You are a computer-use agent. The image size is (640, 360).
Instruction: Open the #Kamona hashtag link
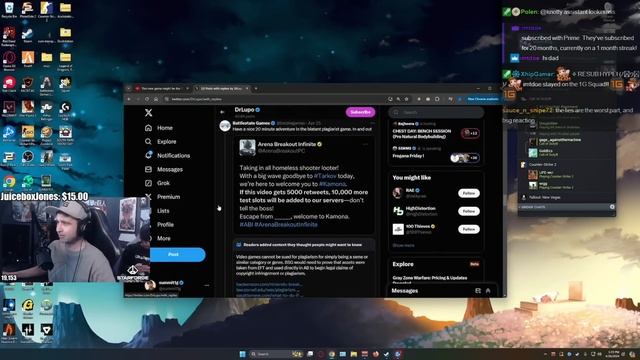(x=332, y=184)
